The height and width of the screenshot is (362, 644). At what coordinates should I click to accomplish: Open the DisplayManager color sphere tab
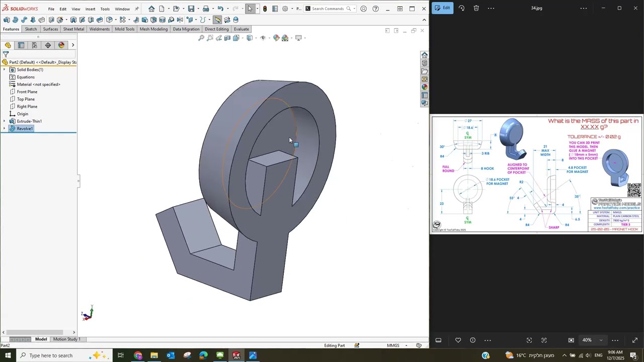[61, 45]
